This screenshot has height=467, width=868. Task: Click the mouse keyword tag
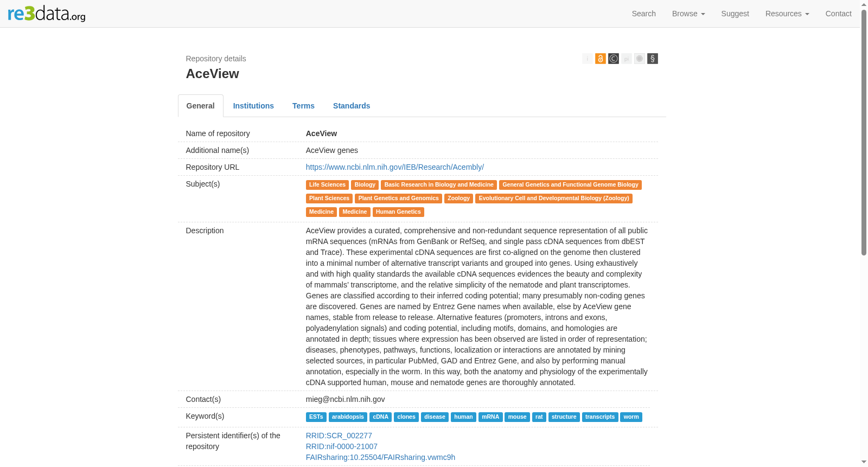[517, 417]
